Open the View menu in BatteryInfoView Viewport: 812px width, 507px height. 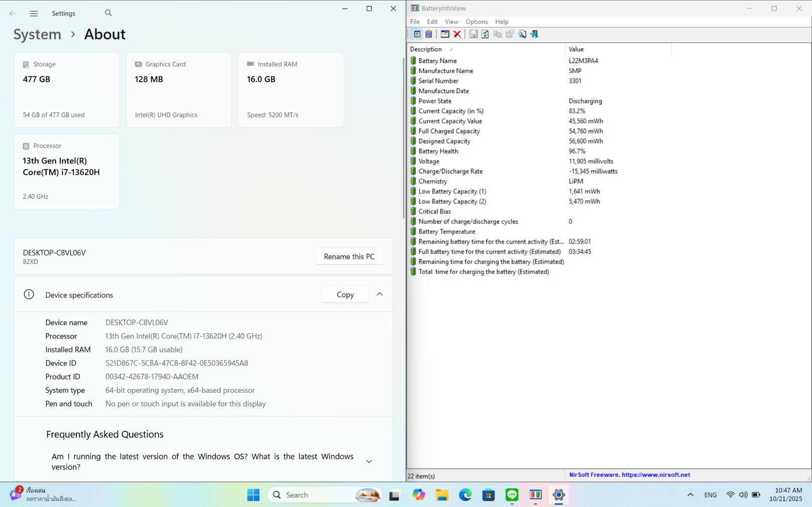click(x=451, y=22)
